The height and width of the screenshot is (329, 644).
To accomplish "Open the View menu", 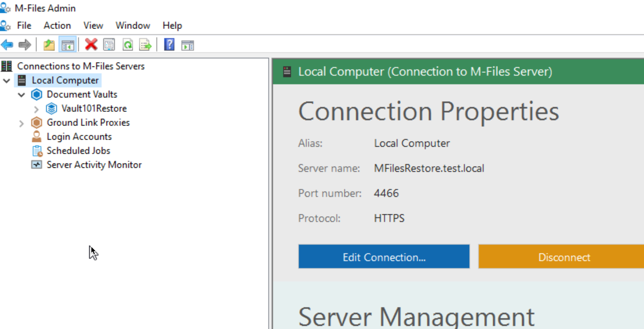I will (93, 25).
